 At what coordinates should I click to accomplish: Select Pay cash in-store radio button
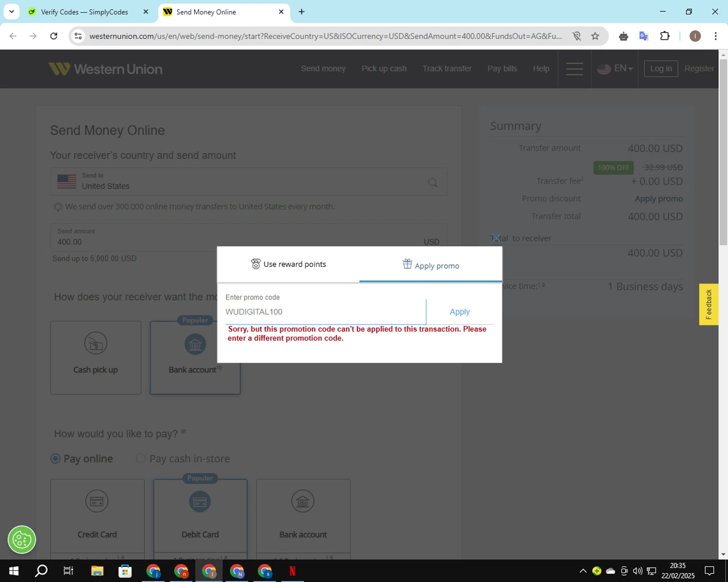(x=141, y=458)
